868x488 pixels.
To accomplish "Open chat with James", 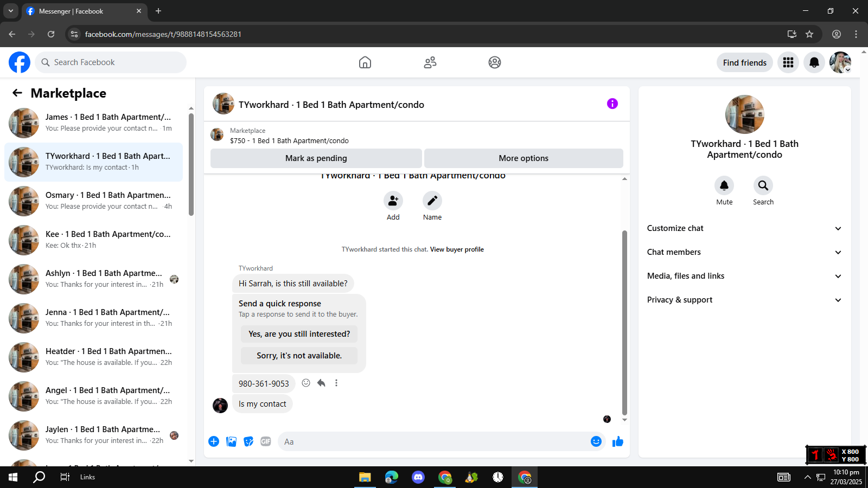I will click(93, 123).
